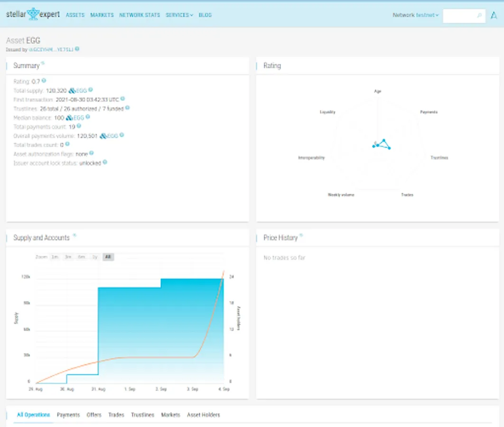
Task: Open the Network testnet dropdown
Action: (x=415, y=15)
